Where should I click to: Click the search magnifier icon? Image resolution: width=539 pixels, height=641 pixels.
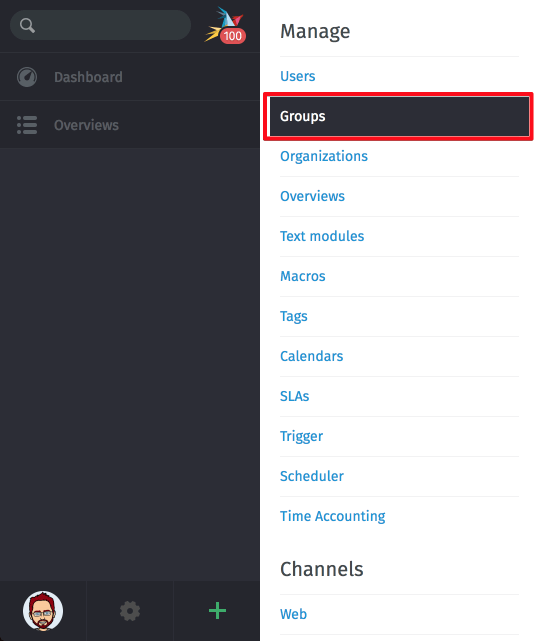point(27,25)
